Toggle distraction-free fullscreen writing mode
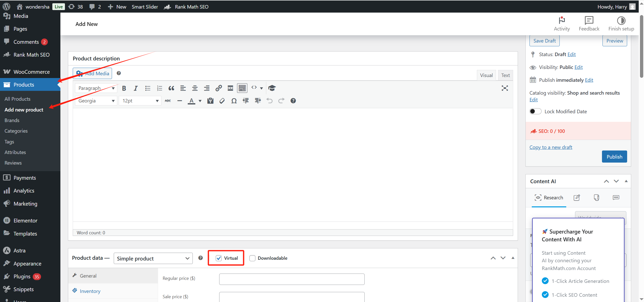Viewport: 644px width, 302px height. 505,88
